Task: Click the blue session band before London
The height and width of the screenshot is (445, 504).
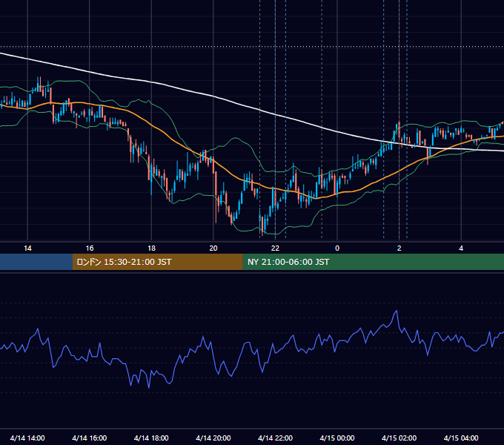Action: coord(36,262)
